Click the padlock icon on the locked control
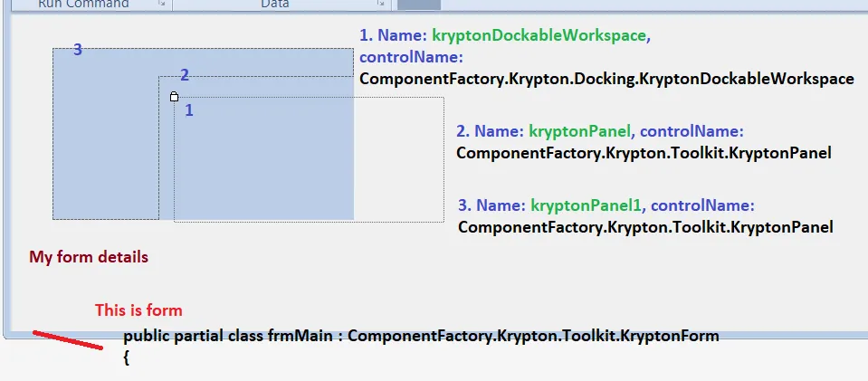 coord(174,96)
